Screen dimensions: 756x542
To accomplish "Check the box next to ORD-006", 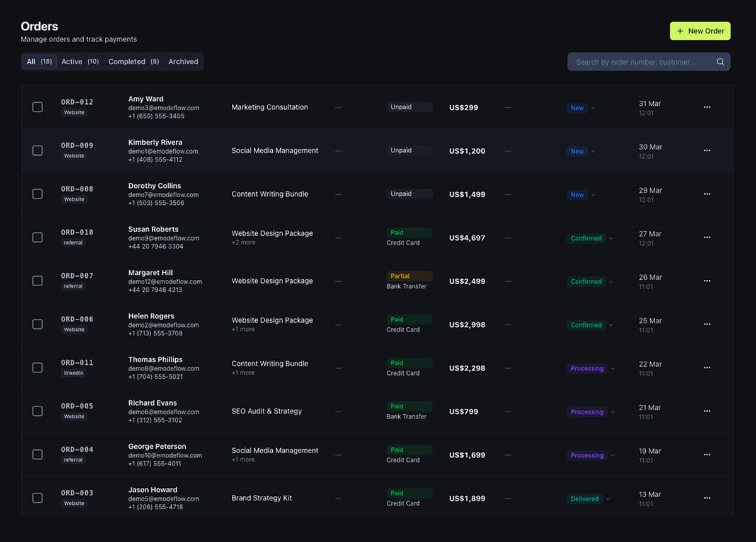I will (38, 325).
